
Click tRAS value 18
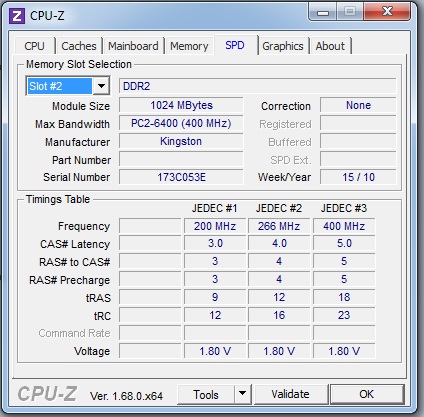pos(344,297)
